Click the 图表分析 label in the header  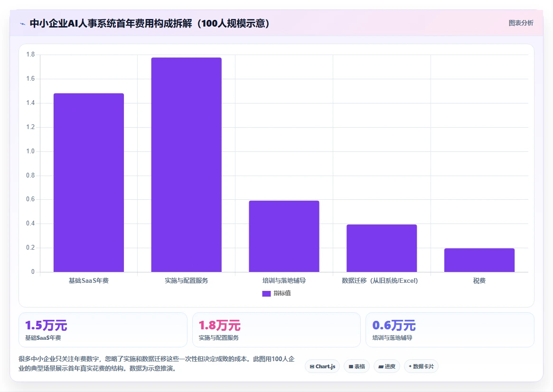coord(521,23)
